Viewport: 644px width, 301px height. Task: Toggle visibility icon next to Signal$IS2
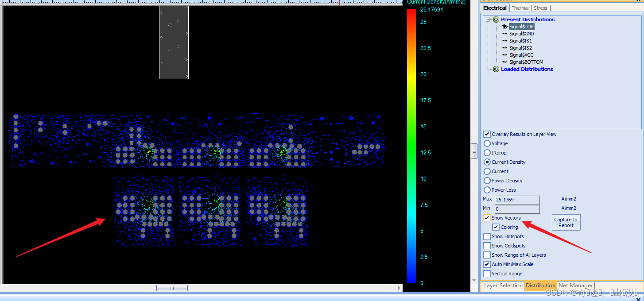pyautogui.click(x=504, y=48)
